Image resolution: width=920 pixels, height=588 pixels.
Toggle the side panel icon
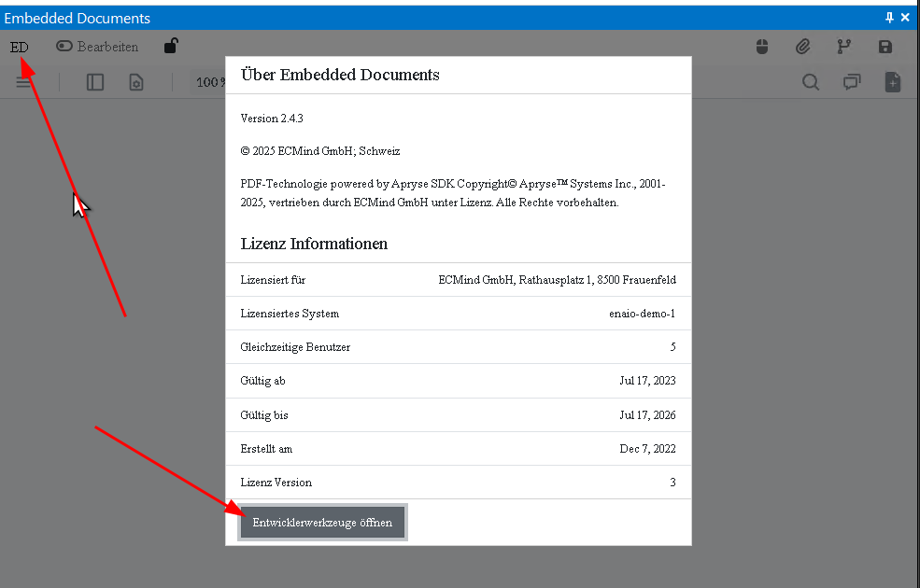(95, 82)
